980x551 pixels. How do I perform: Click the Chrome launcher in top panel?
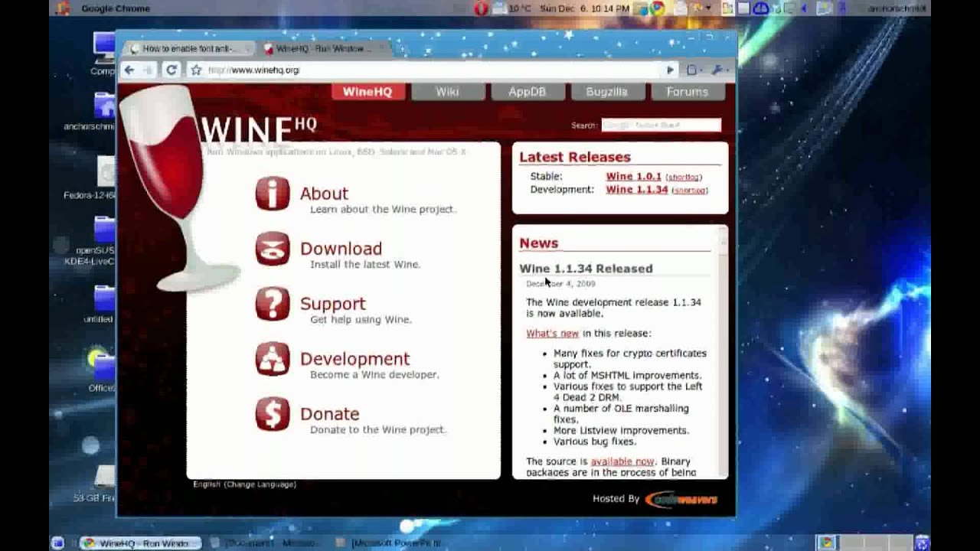click(x=658, y=8)
